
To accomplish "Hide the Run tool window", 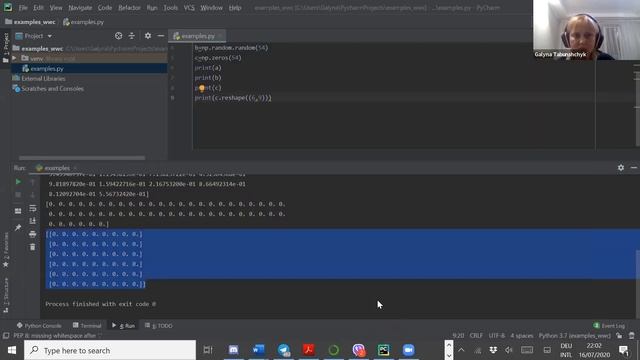I will tap(633, 168).
